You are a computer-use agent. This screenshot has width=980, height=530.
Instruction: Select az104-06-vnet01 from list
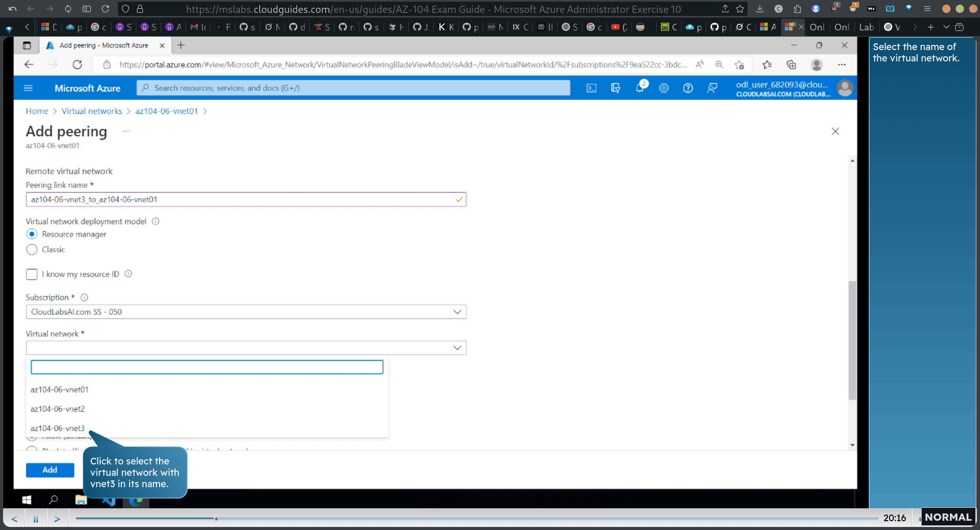coord(59,390)
